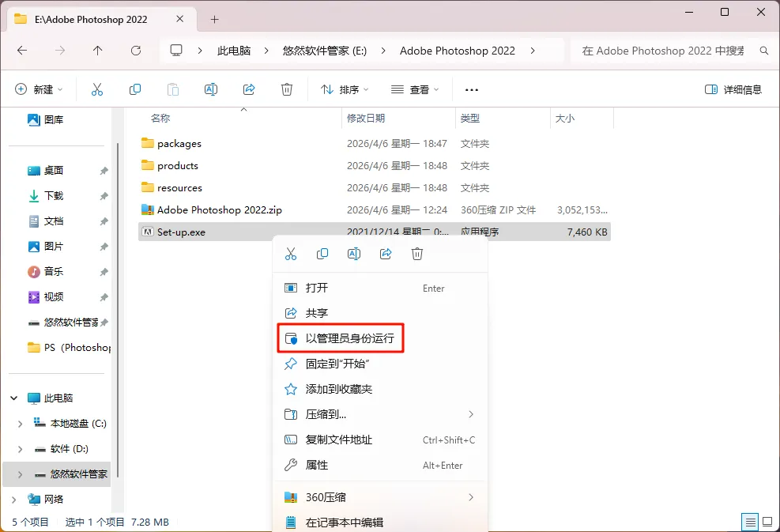Open the 排序 sort dropdown
Screen dimensions: 780x532
[345, 89]
